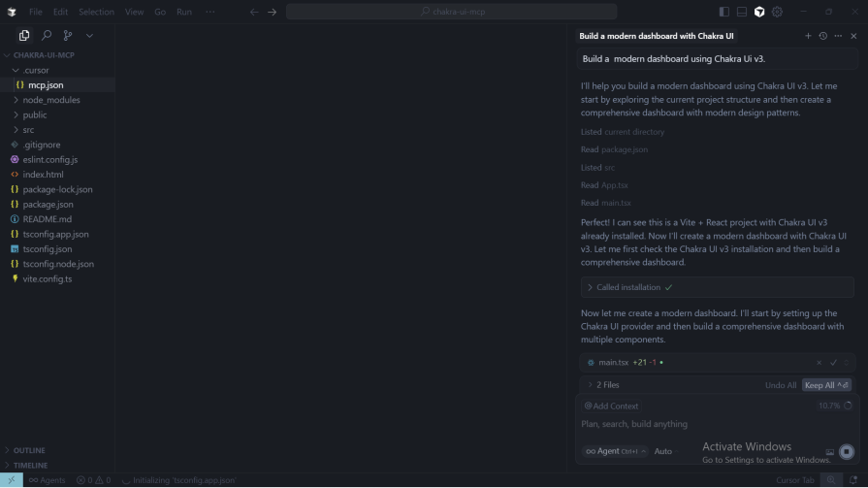Open the Agent mode dropdown

click(615, 451)
